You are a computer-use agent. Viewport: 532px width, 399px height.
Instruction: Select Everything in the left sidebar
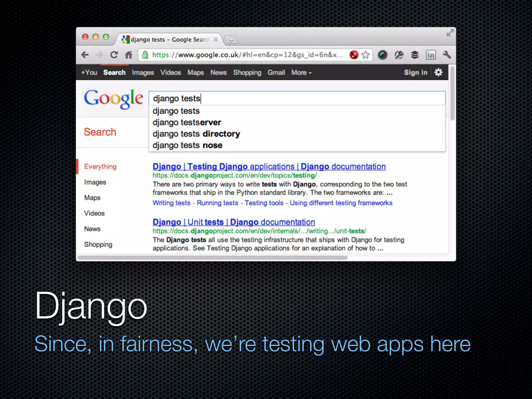[100, 167]
